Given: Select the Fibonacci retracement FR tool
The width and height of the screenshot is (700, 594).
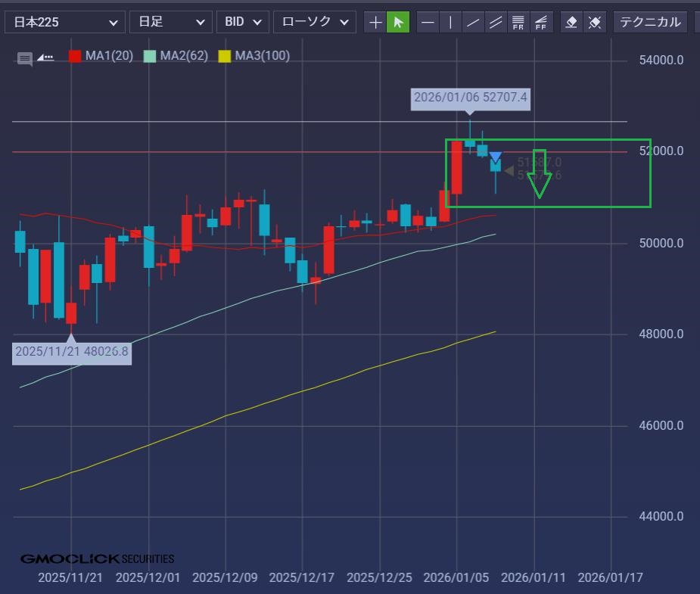Looking at the screenshot, I should [x=518, y=22].
